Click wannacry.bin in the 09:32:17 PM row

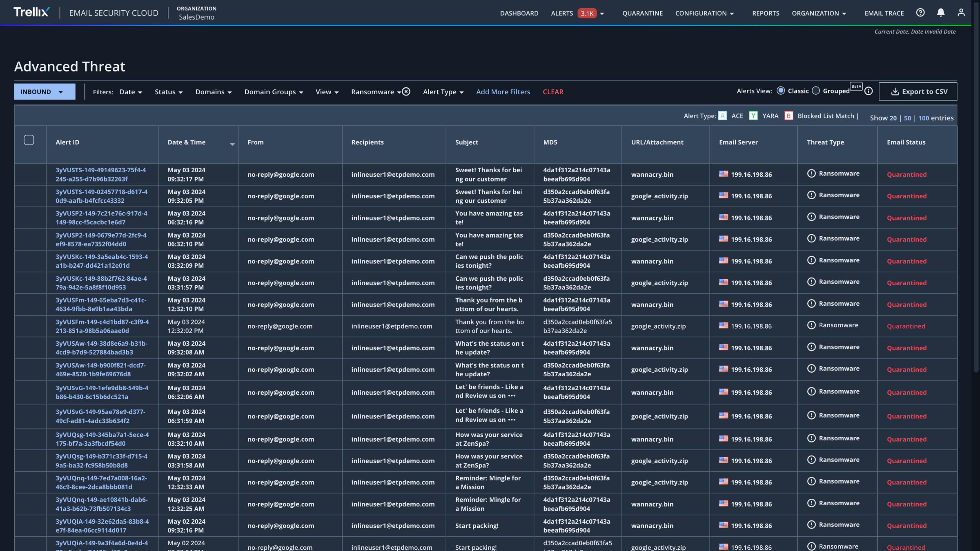coord(652,174)
